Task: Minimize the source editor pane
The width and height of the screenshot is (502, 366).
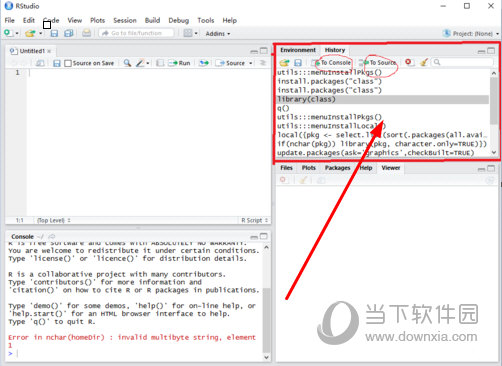Action: pyautogui.click(x=254, y=51)
